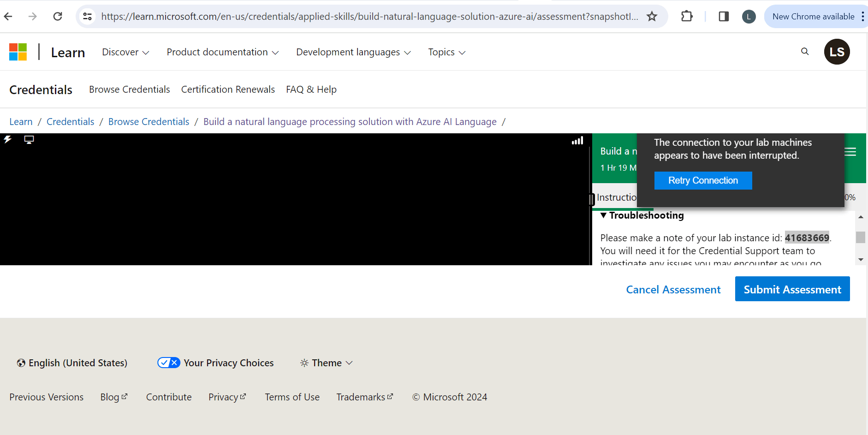The height and width of the screenshot is (435, 868).
Task: Click the Credentials heading link
Action: (x=41, y=89)
